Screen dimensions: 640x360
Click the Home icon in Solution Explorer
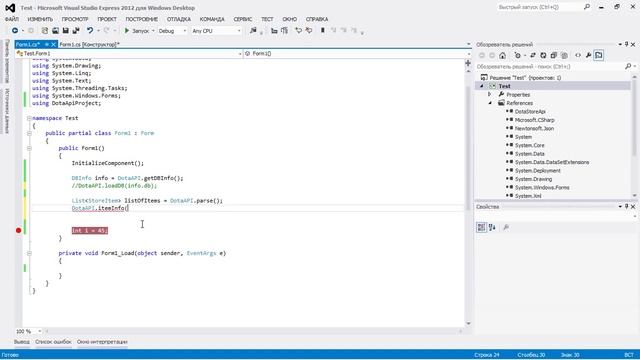coord(502,56)
